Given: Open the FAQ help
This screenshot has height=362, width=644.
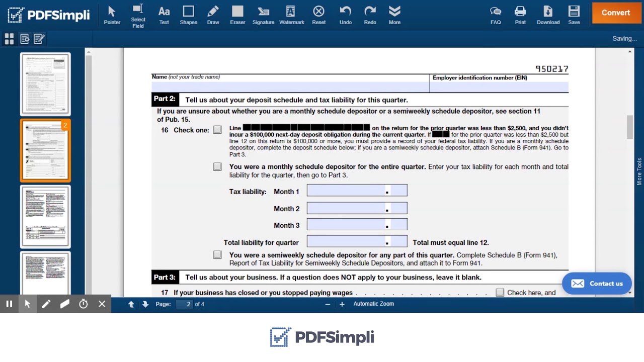Looking at the screenshot, I should (x=496, y=15).
